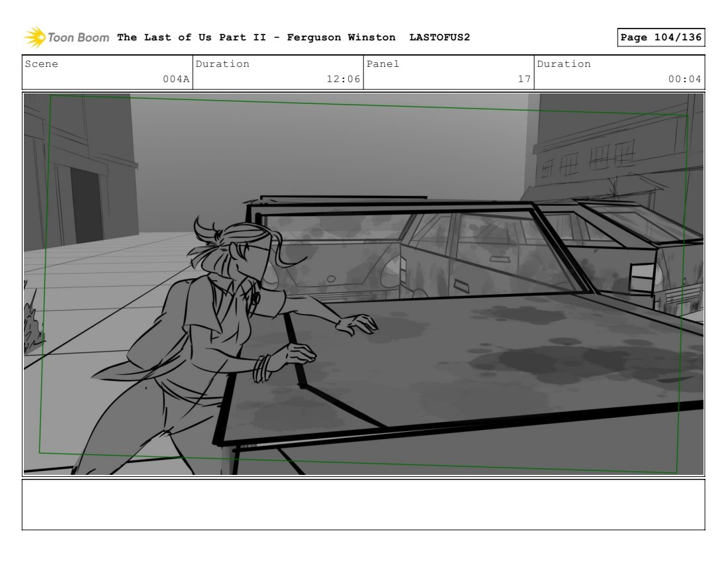728x563 pixels.
Task: Click the empty notes box below the panel
Action: [363, 505]
